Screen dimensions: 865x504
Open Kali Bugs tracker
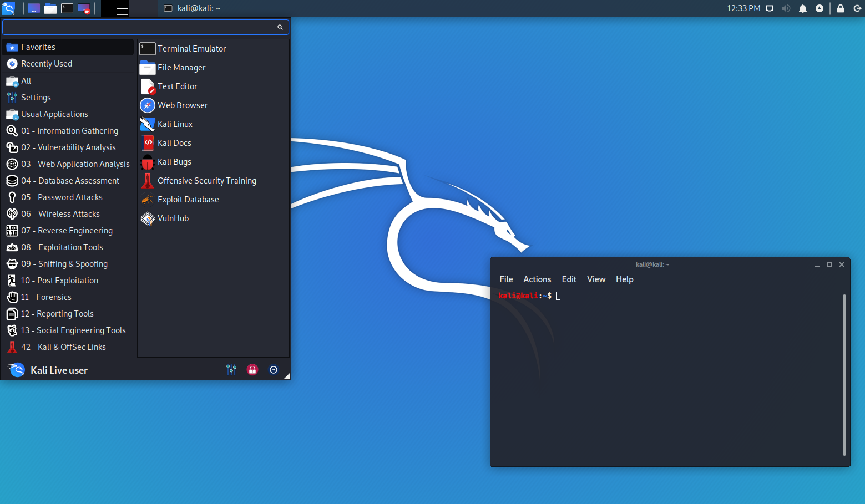[174, 161]
